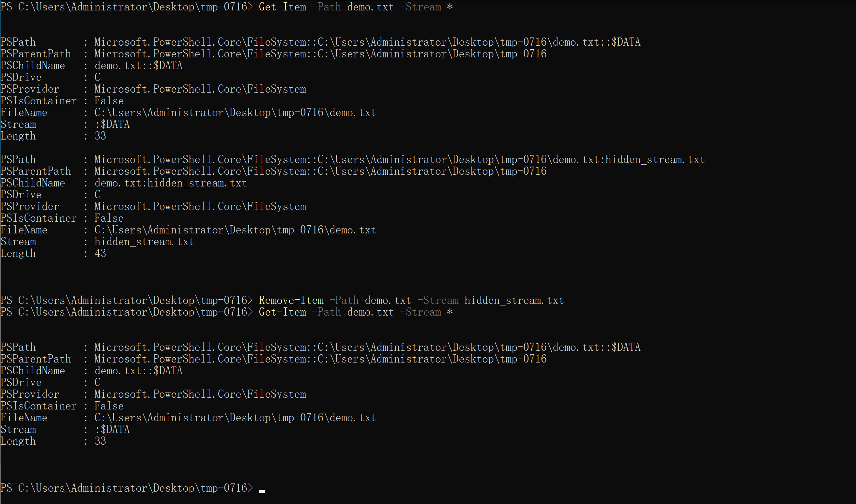Click the asterisk ending the topmost Get-Item command
The height and width of the screenshot is (504, 856).
click(450, 7)
